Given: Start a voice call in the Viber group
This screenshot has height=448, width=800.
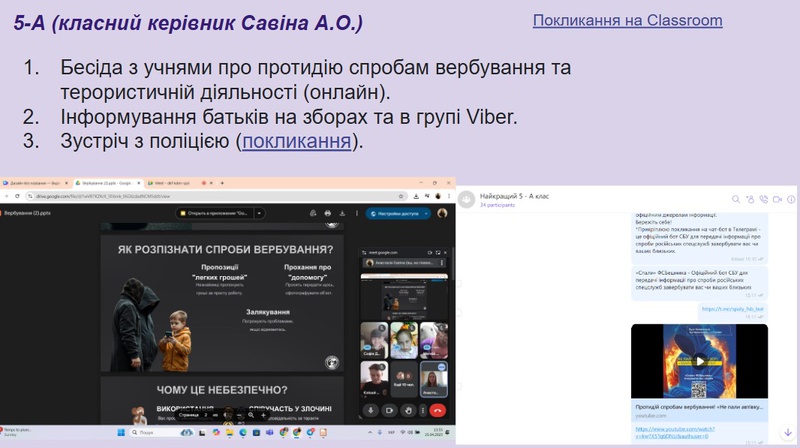Looking at the screenshot, I should (764, 200).
